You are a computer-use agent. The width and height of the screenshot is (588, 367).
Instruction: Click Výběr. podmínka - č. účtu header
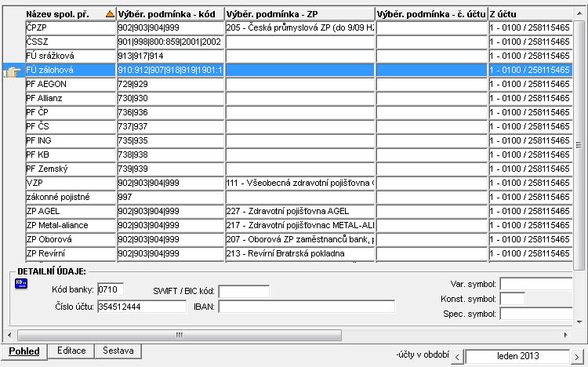[432, 14]
